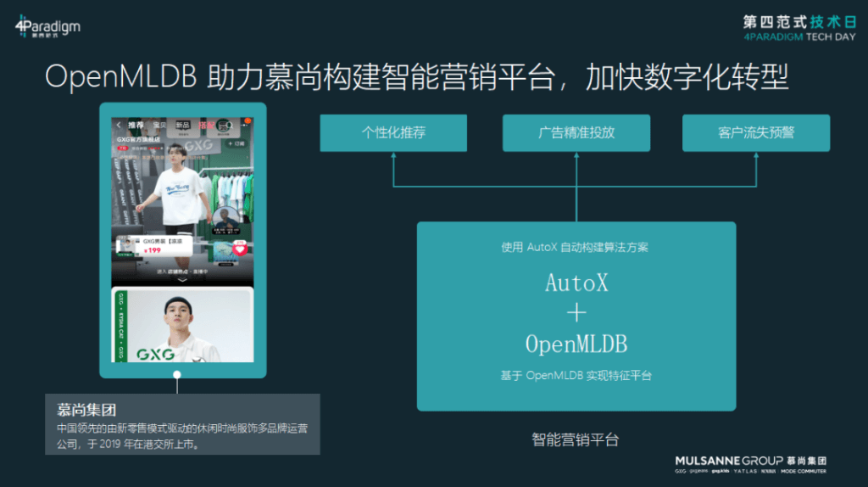Click the green GXG logo in lower photo

click(156, 354)
